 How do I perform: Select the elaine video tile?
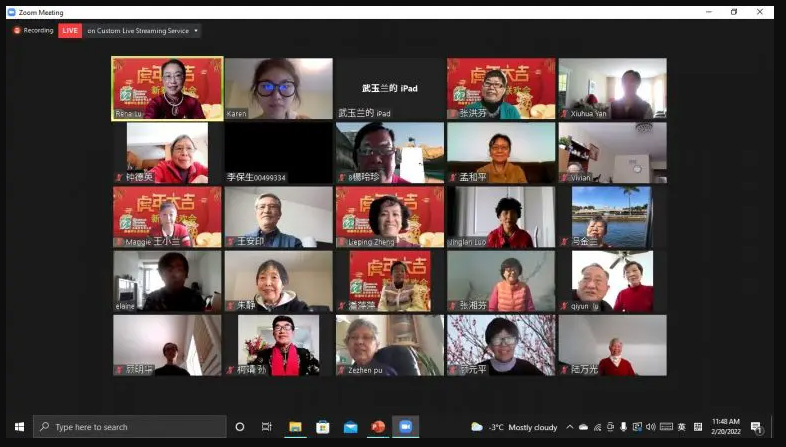(167, 281)
